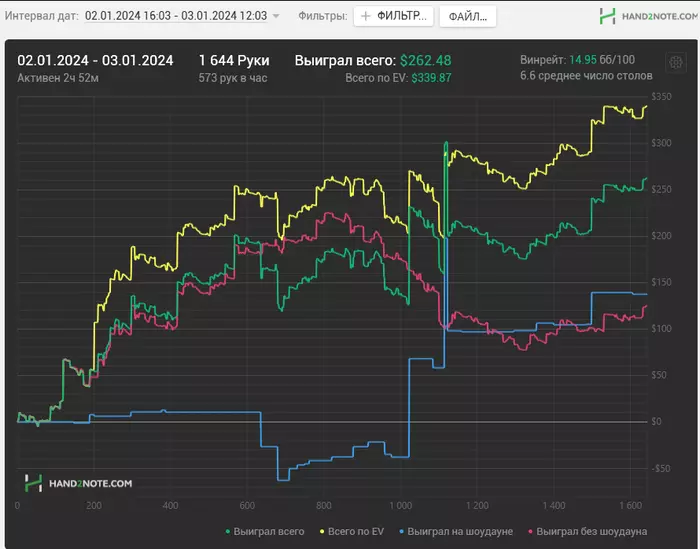Click the Активен 2ч 52м text
The width and height of the screenshot is (700, 549).
(58, 78)
